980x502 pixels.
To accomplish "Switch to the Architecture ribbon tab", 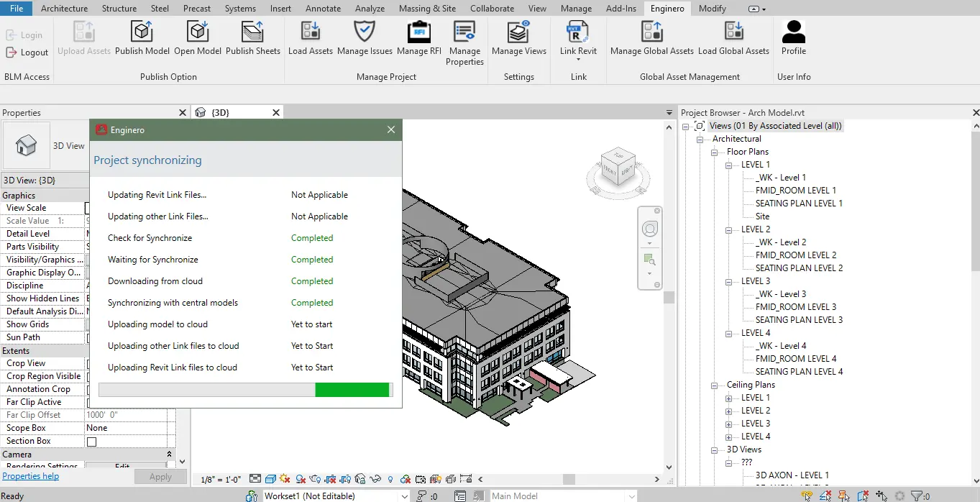I will [64, 9].
